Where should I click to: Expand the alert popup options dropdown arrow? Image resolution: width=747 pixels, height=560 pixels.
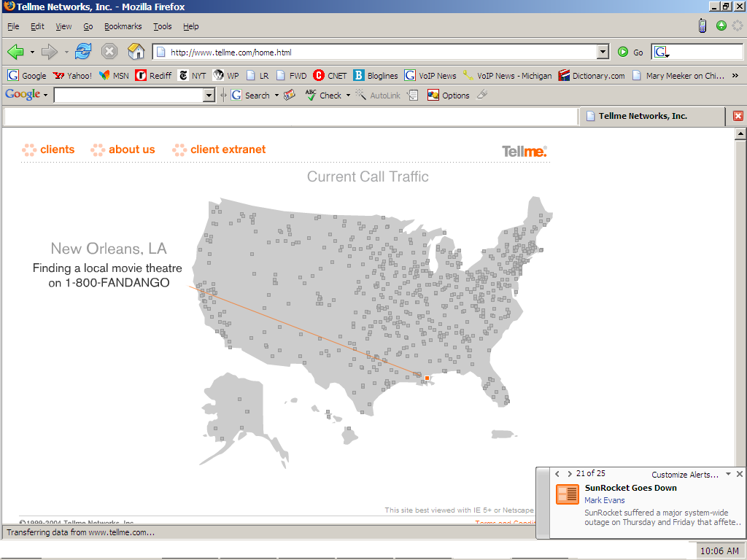(727, 474)
